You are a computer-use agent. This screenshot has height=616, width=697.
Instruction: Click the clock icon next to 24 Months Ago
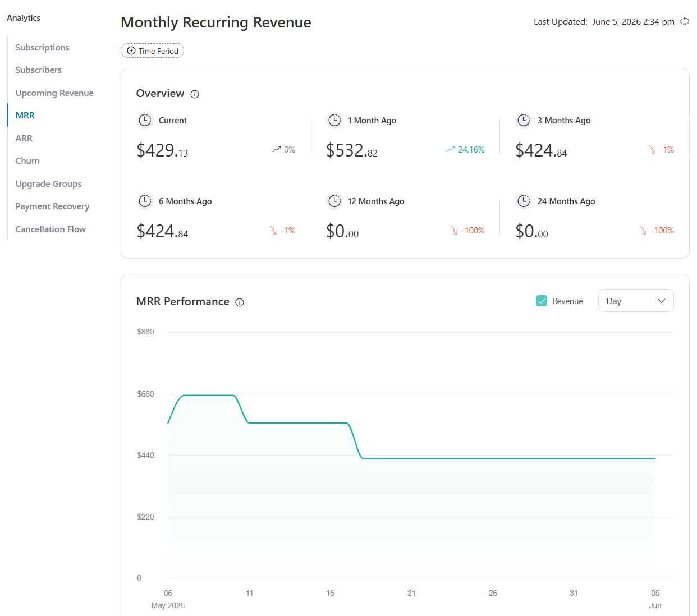click(524, 201)
